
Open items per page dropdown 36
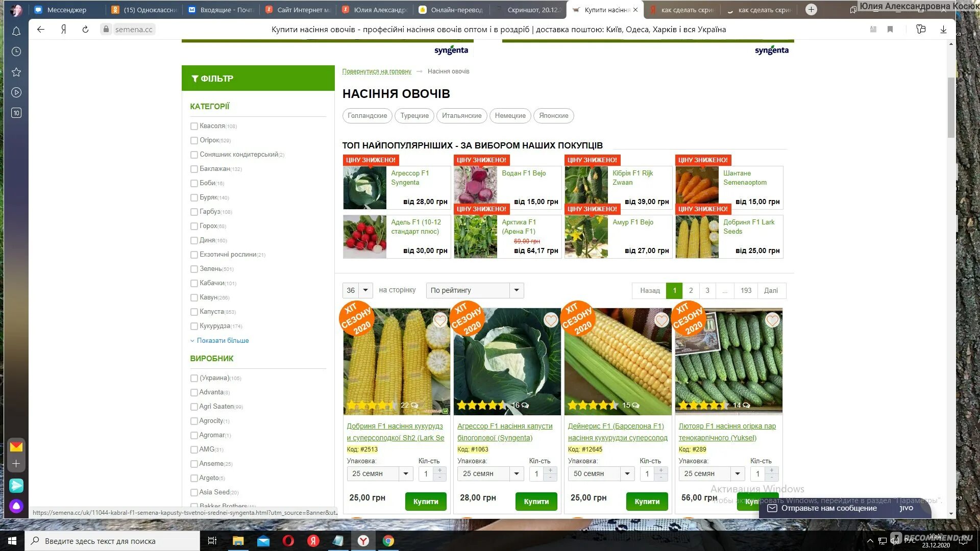[358, 290]
